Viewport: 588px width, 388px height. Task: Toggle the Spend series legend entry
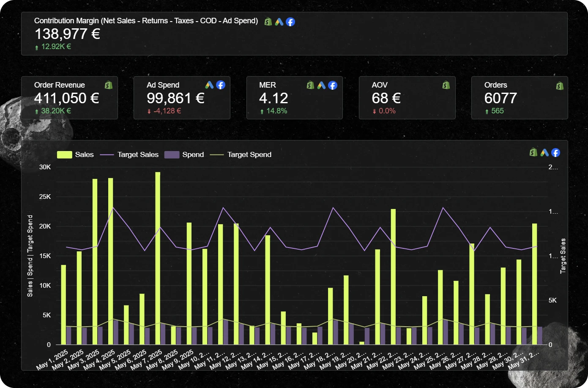click(184, 154)
